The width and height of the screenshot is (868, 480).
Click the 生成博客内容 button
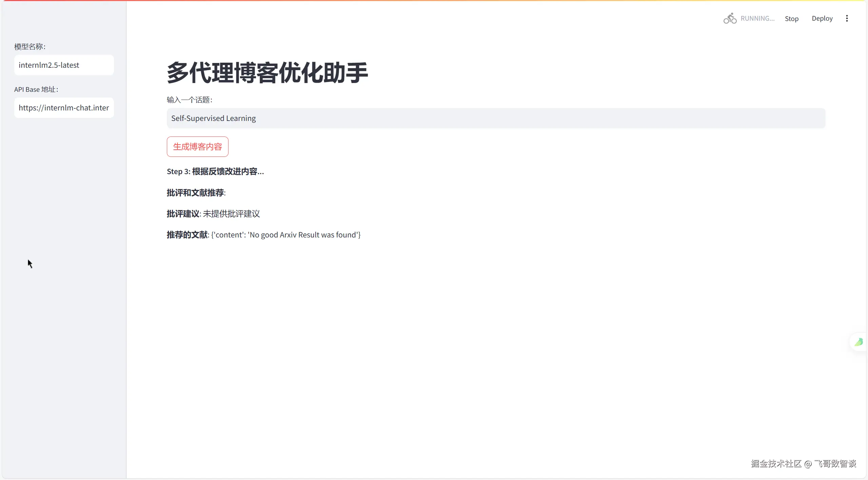(x=197, y=147)
